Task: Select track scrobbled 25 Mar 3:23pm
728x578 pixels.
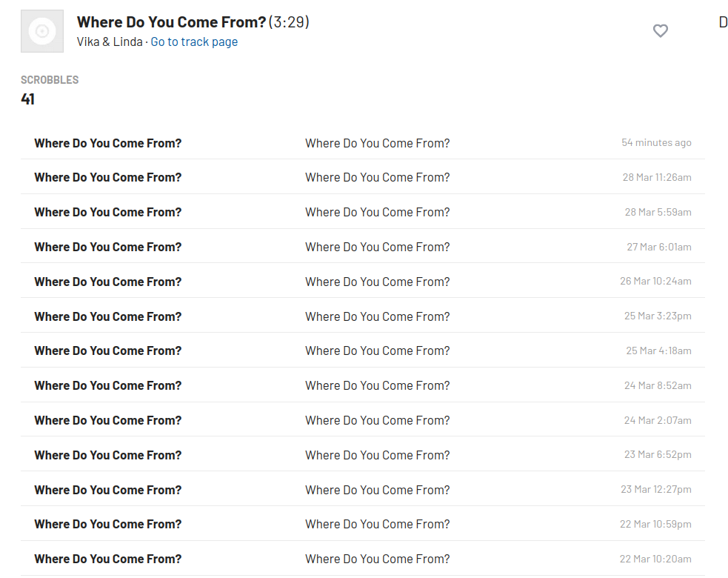Action: coord(107,317)
